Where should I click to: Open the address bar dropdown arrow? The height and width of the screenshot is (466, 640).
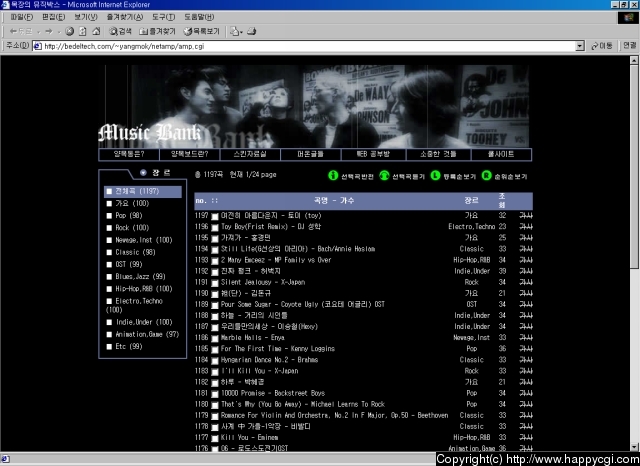tap(580, 46)
